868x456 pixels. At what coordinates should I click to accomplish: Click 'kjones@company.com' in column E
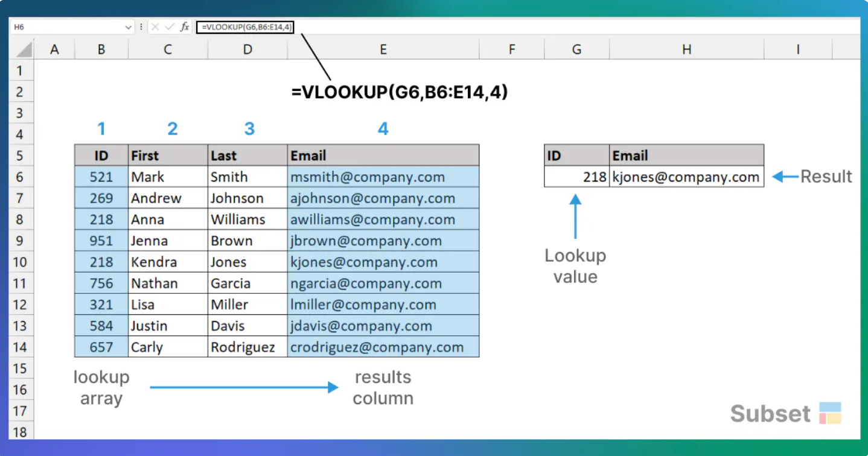click(x=383, y=262)
